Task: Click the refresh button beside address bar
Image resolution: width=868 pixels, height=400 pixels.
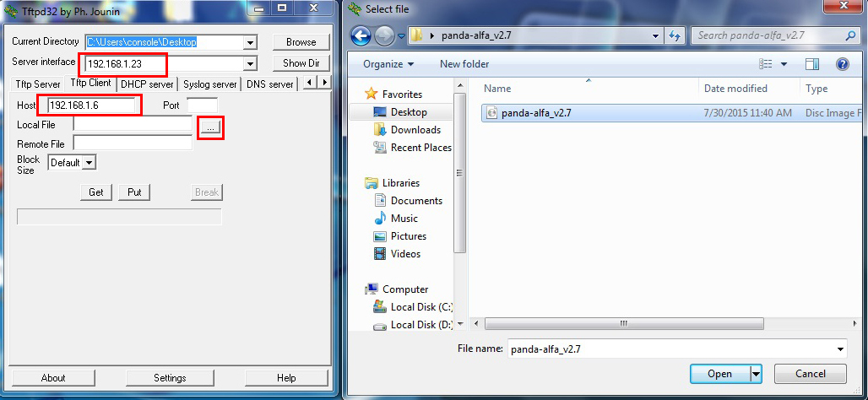Action: (x=675, y=35)
